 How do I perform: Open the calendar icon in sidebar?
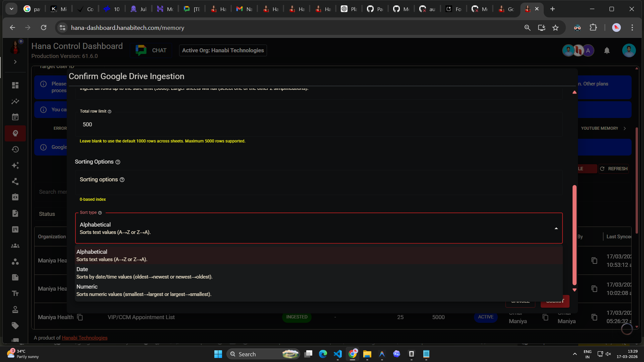(15, 117)
